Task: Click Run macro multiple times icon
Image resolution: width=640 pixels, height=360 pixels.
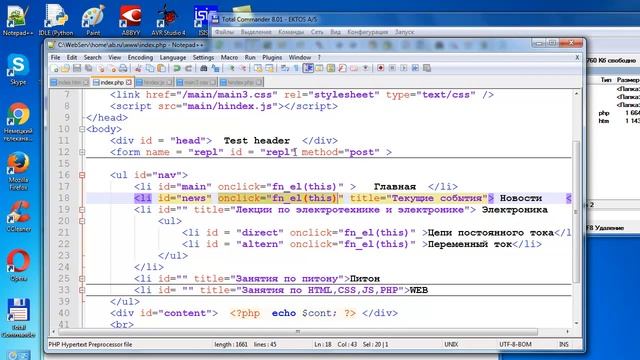Action: 415,69
